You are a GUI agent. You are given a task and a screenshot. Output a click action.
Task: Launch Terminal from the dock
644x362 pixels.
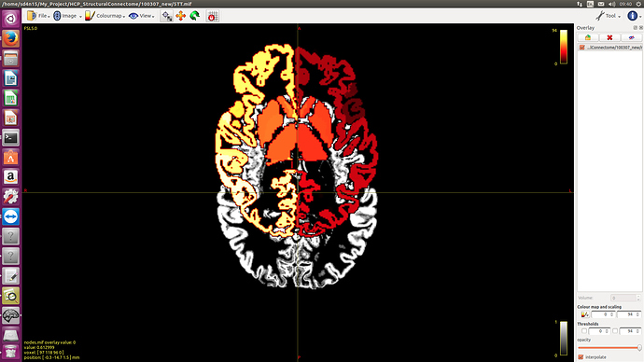(x=10, y=138)
